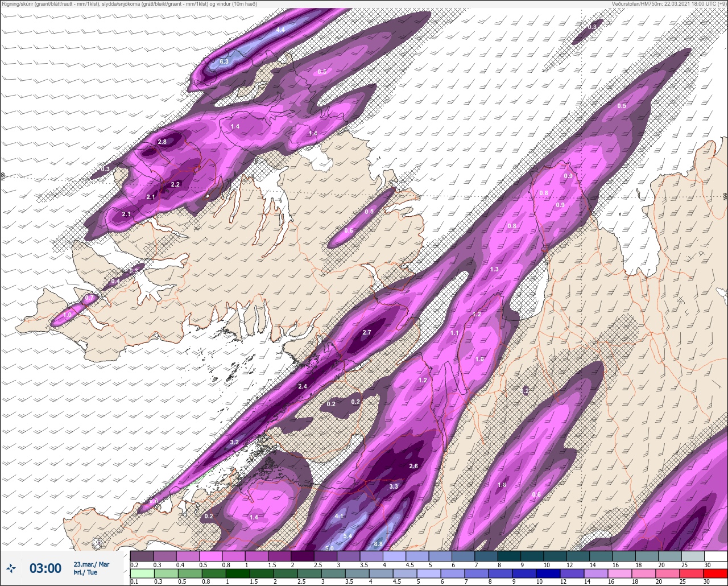Click the pale green swatch after 0.1 in rain legend
728x586 pixels.
(x=142, y=573)
